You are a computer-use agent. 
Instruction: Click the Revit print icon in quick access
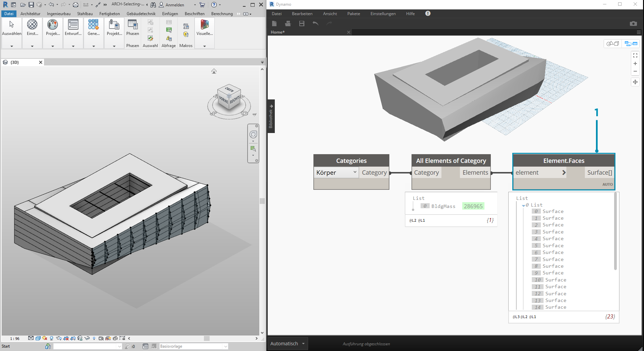[76, 5]
